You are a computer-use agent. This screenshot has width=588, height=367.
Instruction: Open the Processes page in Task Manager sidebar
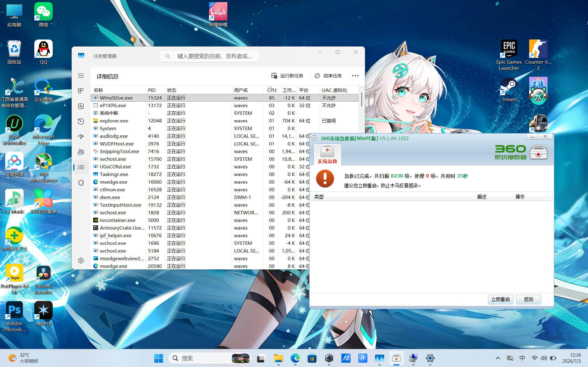point(81,91)
